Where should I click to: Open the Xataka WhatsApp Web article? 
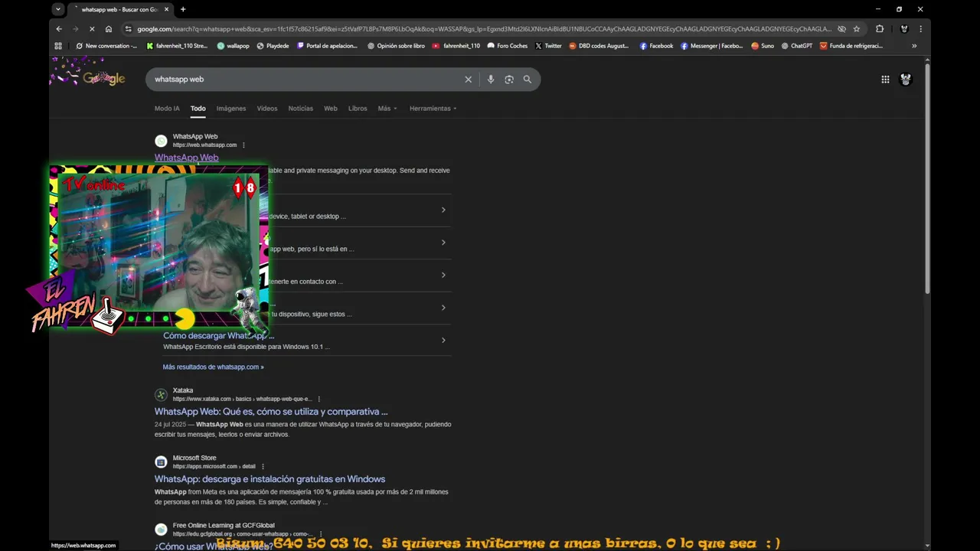point(271,412)
